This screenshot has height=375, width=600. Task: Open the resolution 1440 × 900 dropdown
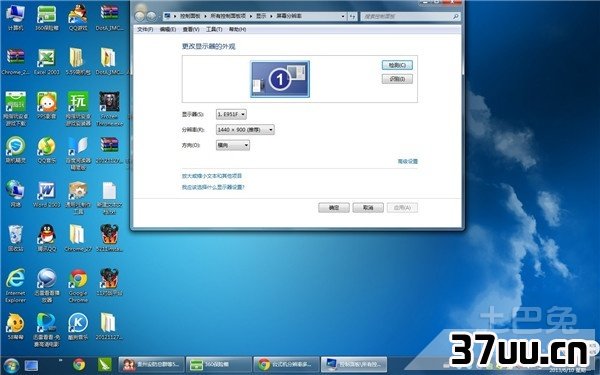[x=245, y=130]
